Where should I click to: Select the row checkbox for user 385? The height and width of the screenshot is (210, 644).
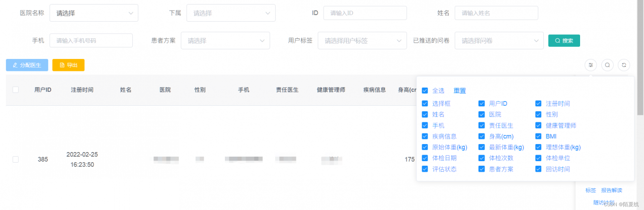pos(16,159)
